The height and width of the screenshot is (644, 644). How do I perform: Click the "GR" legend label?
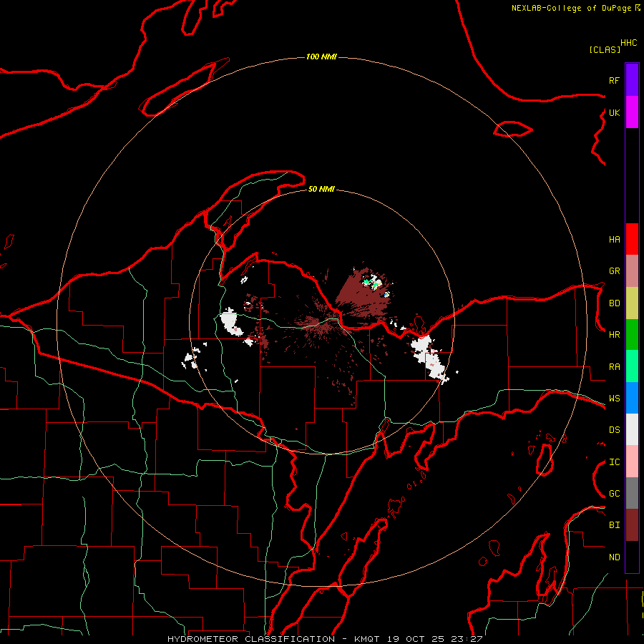click(614, 271)
